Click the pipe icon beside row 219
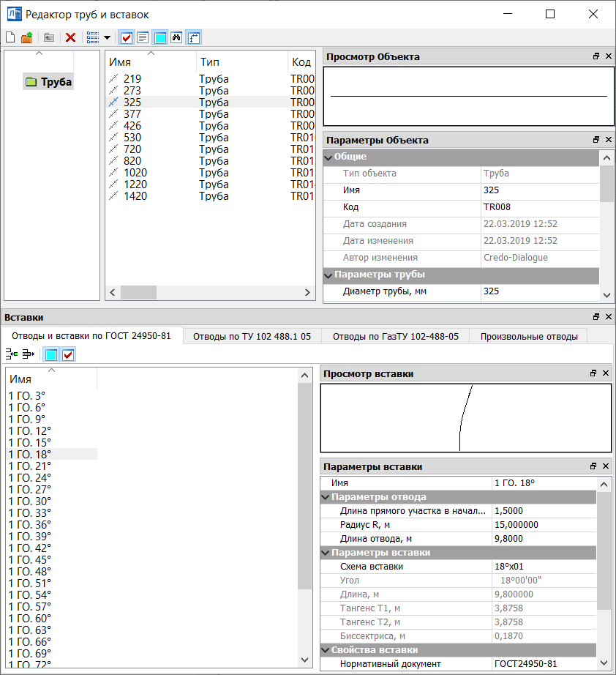This screenshot has height=675, width=616. [113, 79]
